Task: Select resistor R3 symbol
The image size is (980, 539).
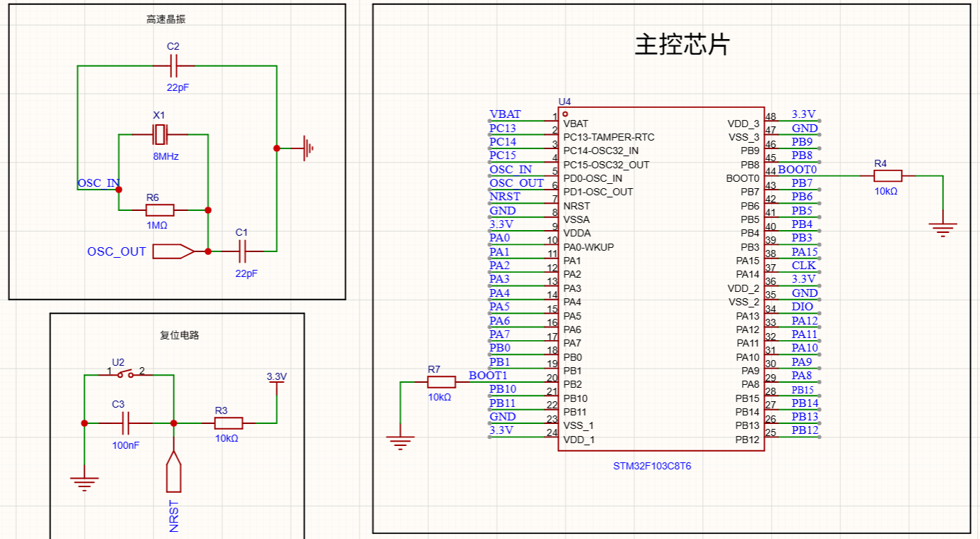Action: pos(229,423)
